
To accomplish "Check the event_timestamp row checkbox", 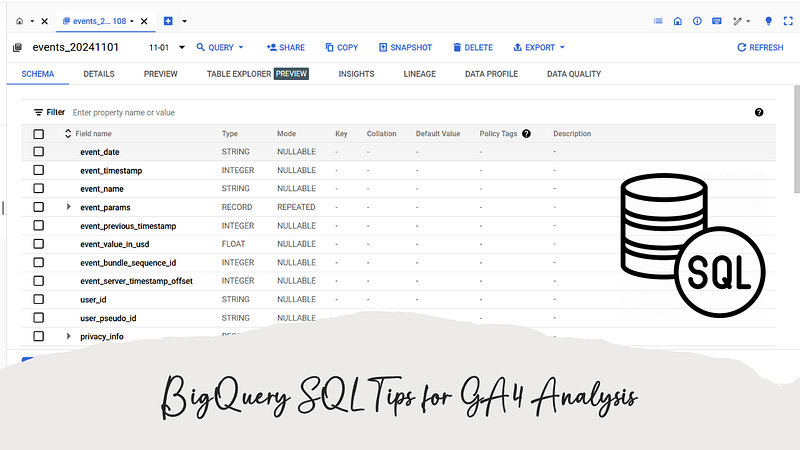I will (38, 170).
